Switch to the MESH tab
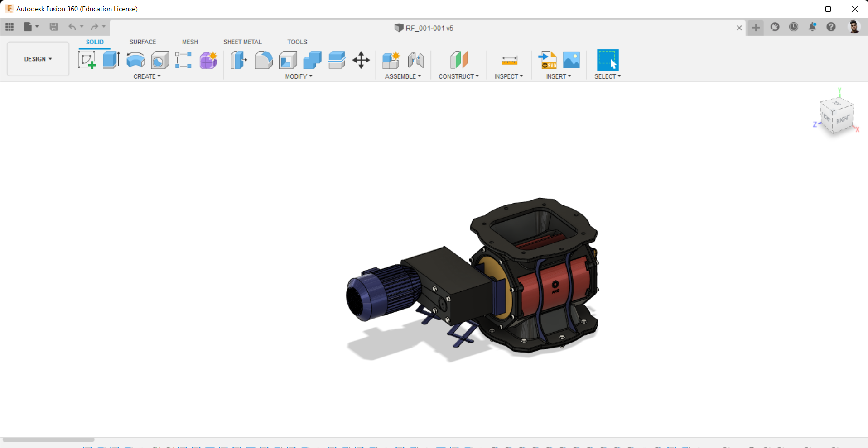868x448 pixels. coord(190,42)
